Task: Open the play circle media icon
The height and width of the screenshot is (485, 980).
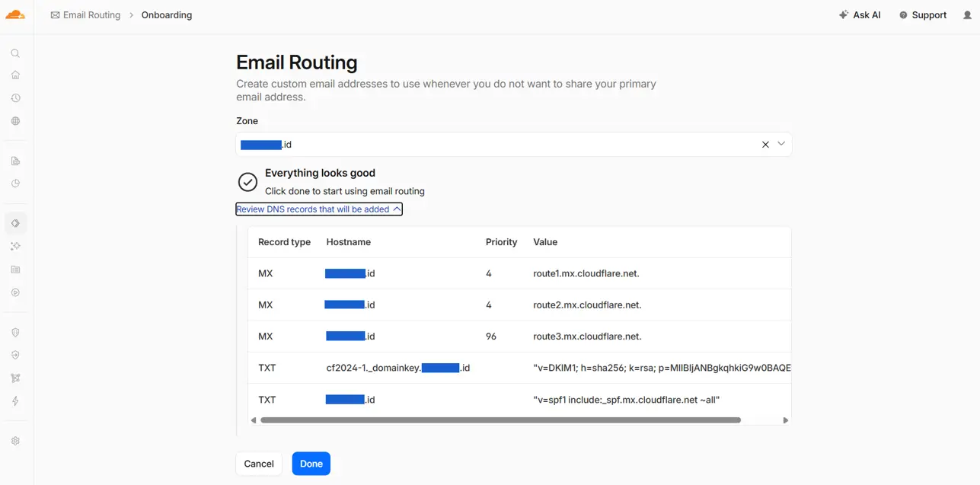Action: click(x=15, y=292)
